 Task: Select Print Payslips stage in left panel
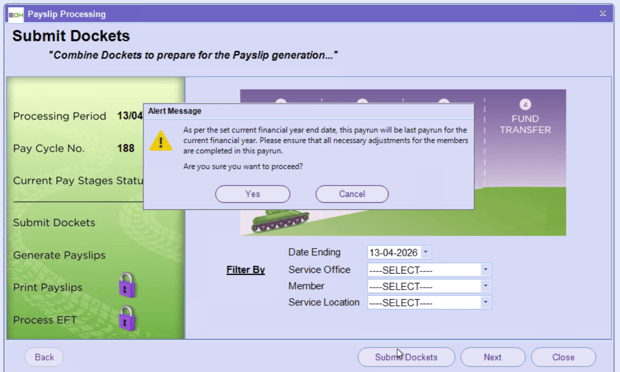pos(48,287)
